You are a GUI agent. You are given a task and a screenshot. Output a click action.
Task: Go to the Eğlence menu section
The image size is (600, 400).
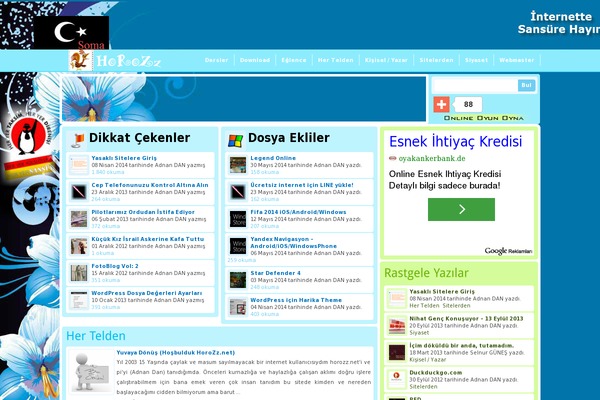294,60
